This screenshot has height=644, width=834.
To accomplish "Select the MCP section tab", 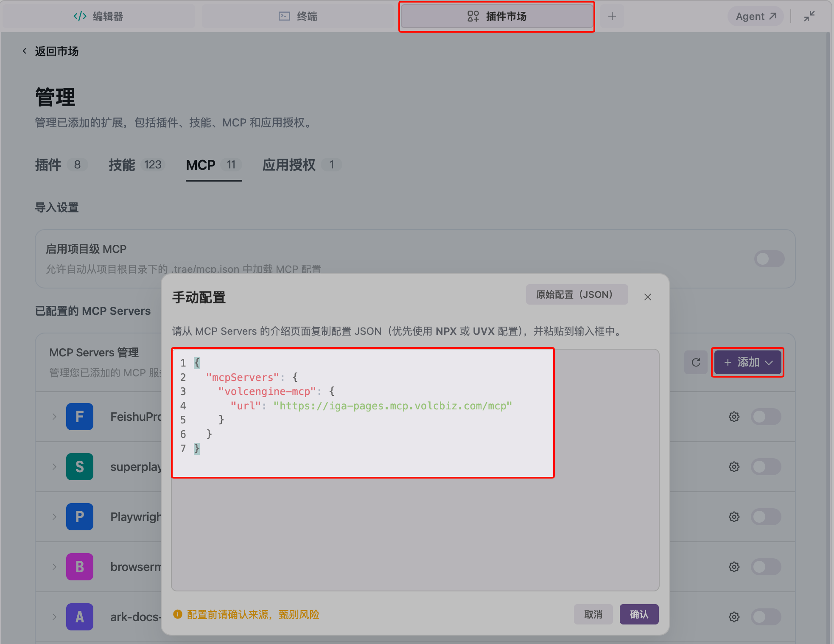I will [214, 165].
